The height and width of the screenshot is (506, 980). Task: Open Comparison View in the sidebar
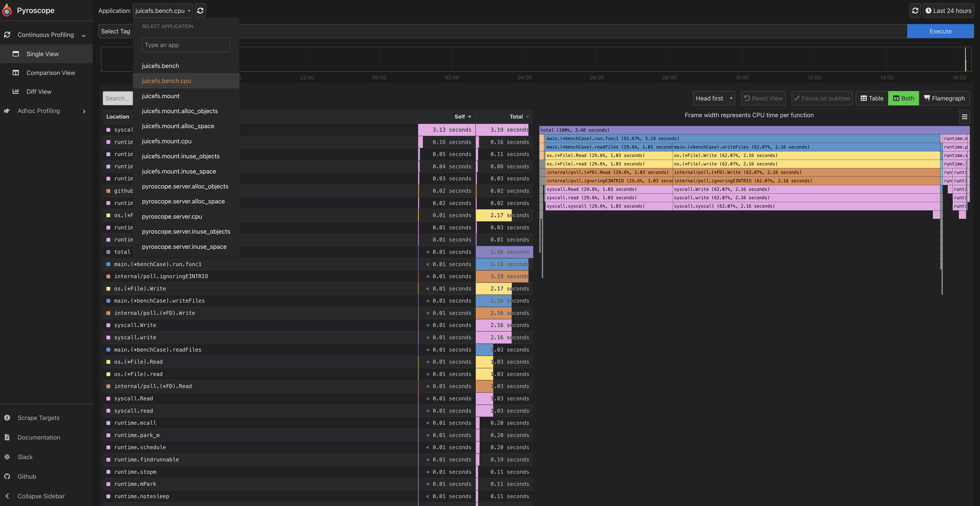51,73
